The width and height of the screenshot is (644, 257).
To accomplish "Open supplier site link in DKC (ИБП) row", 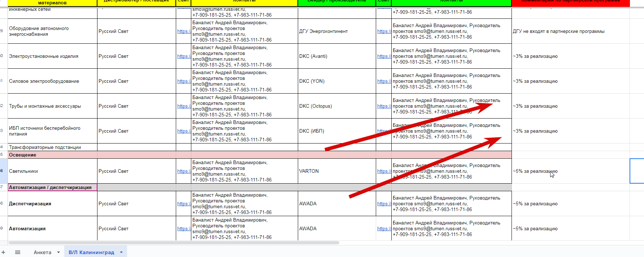I will pyautogui.click(x=184, y=131).
